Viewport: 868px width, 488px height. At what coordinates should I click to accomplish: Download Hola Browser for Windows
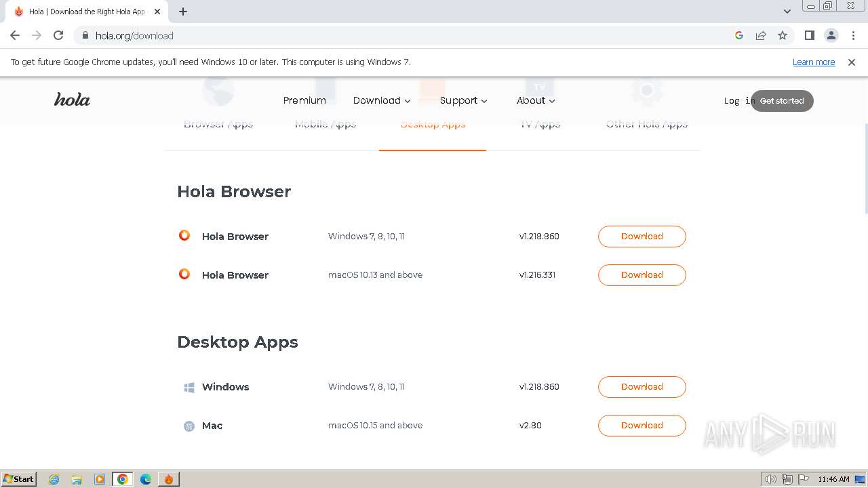(642, 236)
